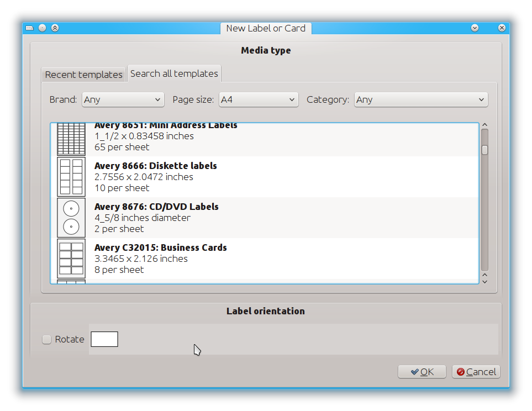The height and width of the screenshot is (411, 532).
Task: Close the New Label or Card dialog
Action: point(502,28)
